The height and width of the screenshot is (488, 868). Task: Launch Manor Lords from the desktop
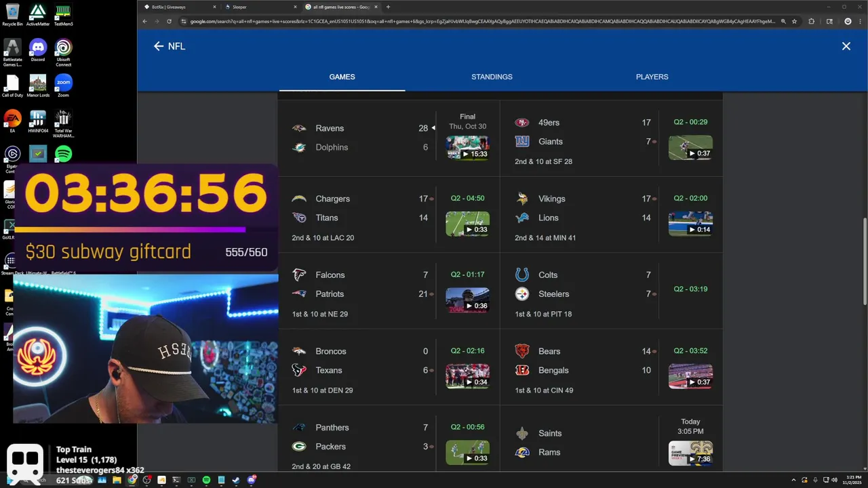pyautogui.click(x=38, y=85)
